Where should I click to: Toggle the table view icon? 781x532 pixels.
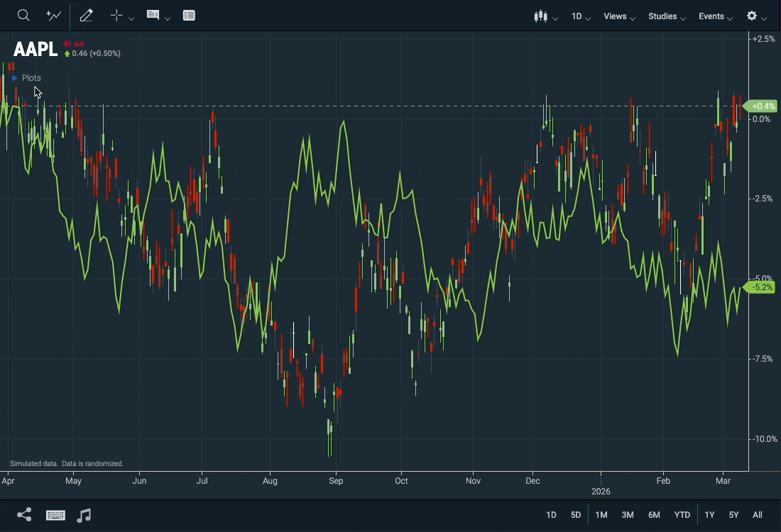[189, 16]
